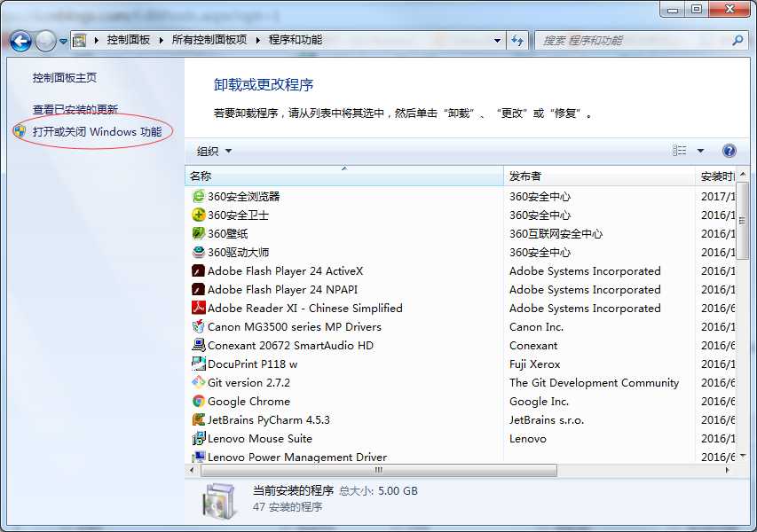757x532 pixels.
Task: Click the vertical scrollbar up arrow
Action: tap(743, 174)
